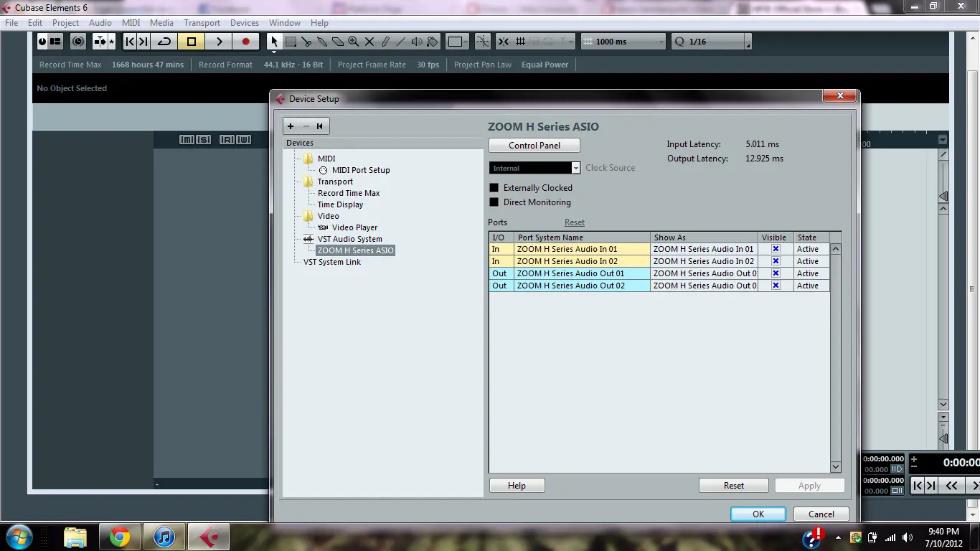The image size is (980, 551).
Task: Toggle Visible for ZOOM Audio In 01
Action: pos(776,249)
